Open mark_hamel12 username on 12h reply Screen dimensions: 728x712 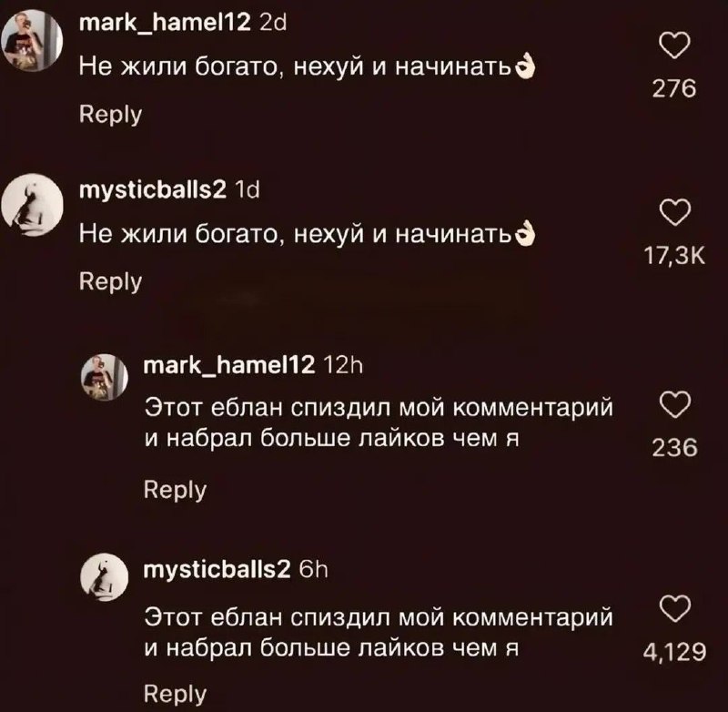point(229,365)
